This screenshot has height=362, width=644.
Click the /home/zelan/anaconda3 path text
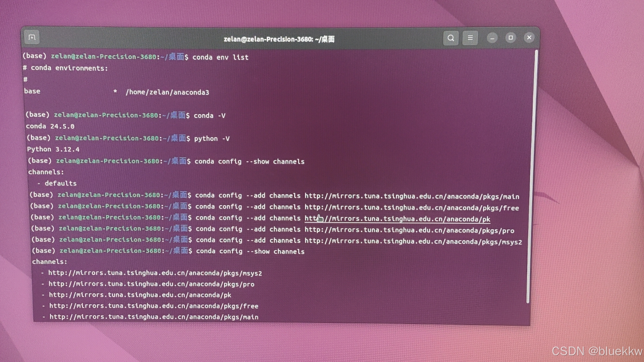167,92
